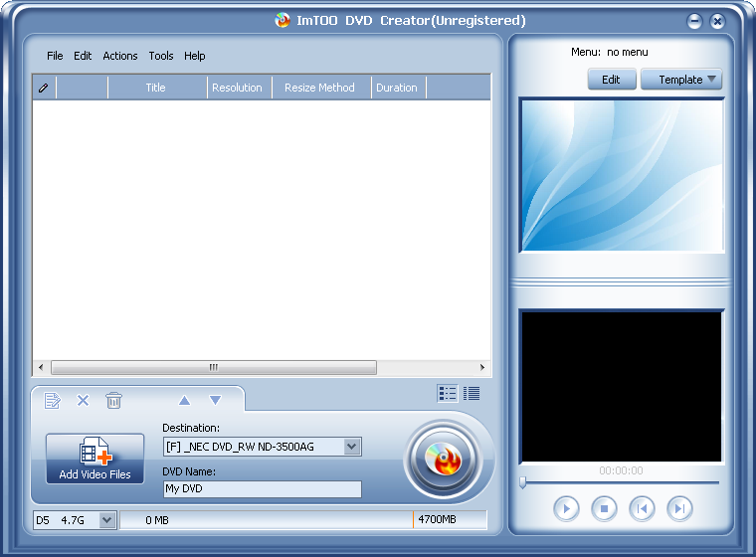756x557 pixels.
Task: Open the Tools menu
Action: point(160,56)
